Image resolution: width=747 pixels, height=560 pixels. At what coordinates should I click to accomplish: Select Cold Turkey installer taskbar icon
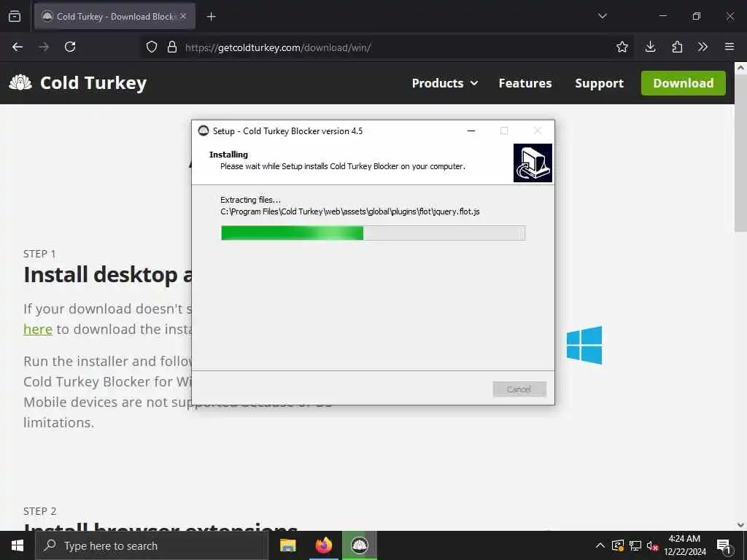(359, 545)
